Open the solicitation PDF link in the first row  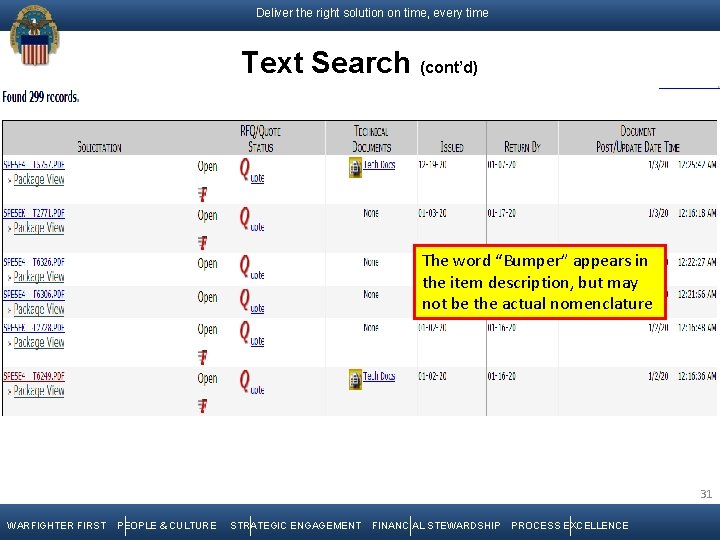coord(34,164)
